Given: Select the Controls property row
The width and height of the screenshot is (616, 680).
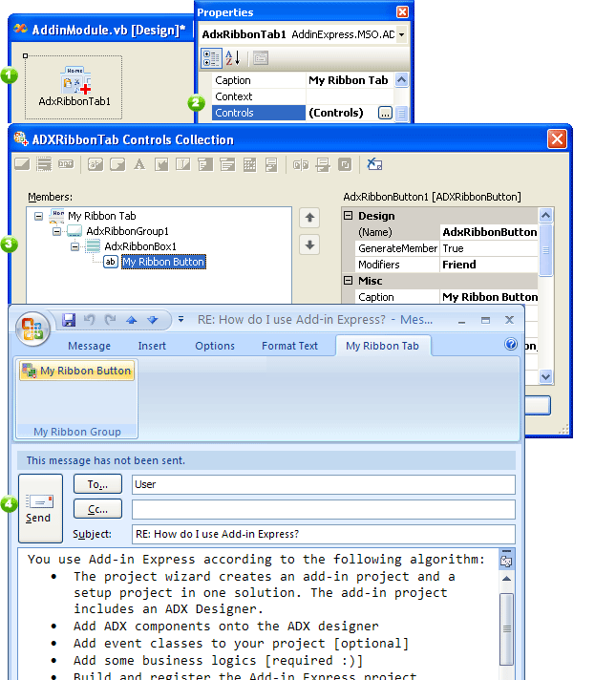Looking at the screenshot, I should tap(303, 113).
